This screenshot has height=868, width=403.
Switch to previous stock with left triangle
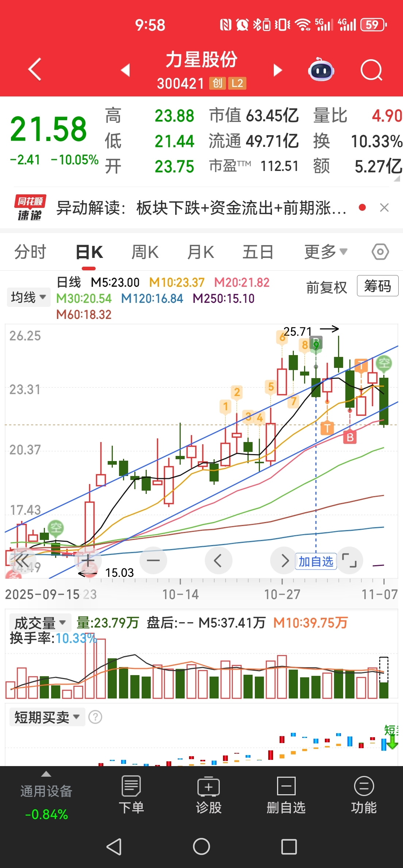[126, 70]
